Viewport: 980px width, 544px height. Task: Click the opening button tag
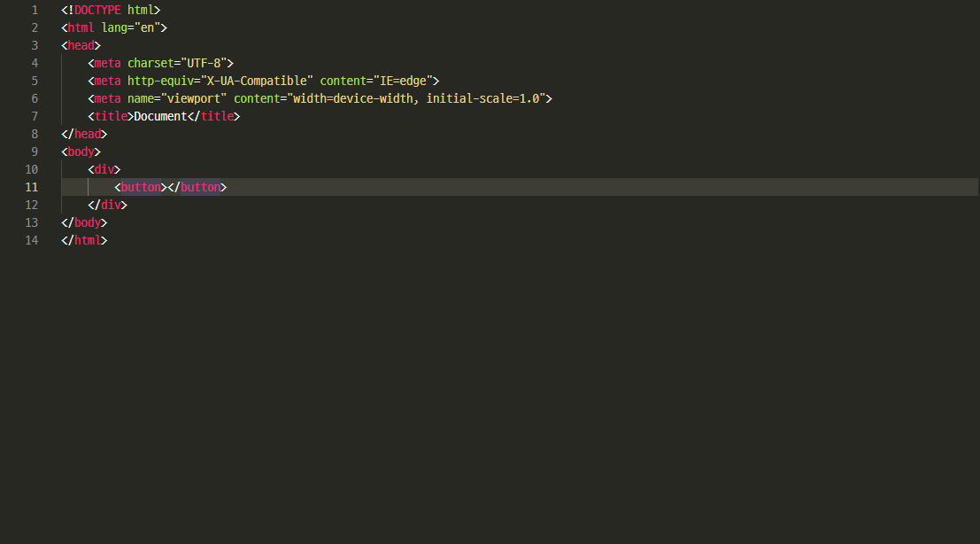[141, 187]
